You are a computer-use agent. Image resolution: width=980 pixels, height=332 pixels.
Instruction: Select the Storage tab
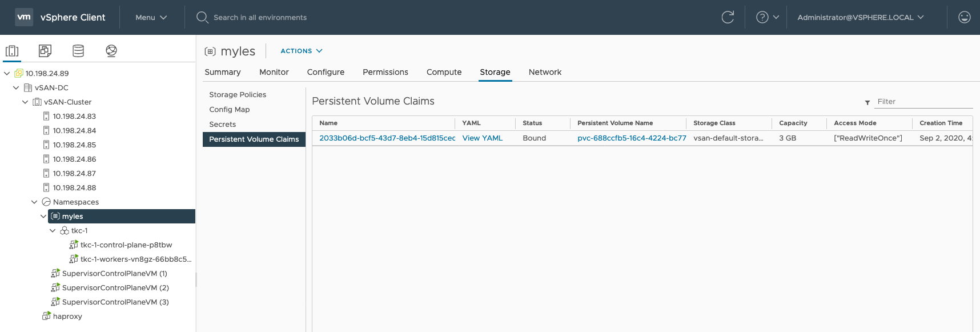pyautogui.click(x=495, y=72)
